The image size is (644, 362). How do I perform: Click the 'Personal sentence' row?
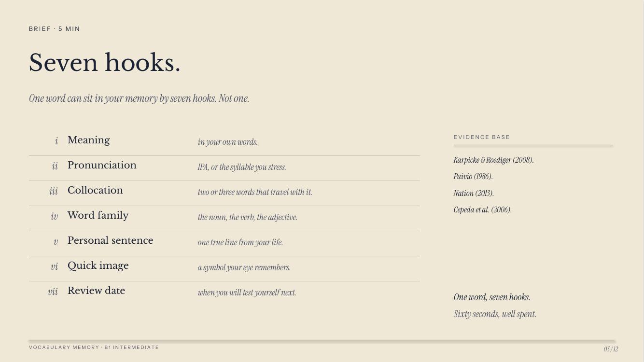point(224,244)
